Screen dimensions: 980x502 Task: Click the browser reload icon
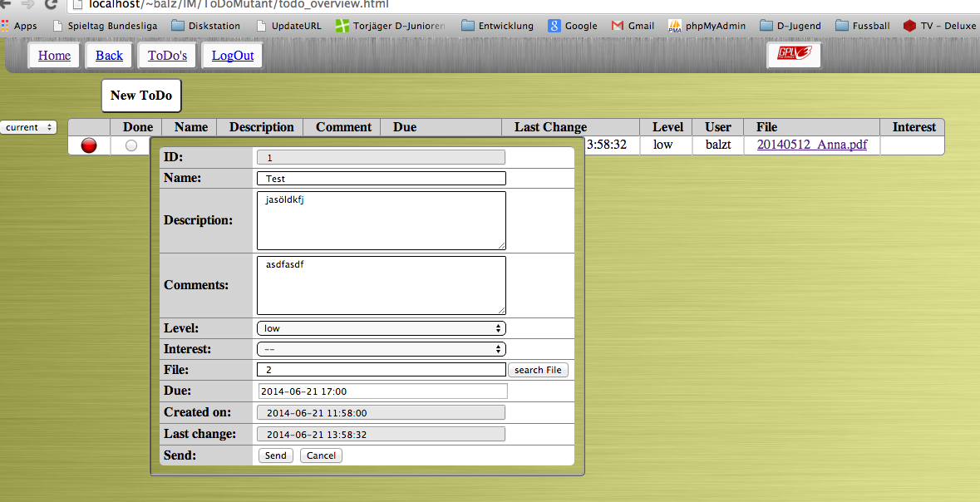50,4
